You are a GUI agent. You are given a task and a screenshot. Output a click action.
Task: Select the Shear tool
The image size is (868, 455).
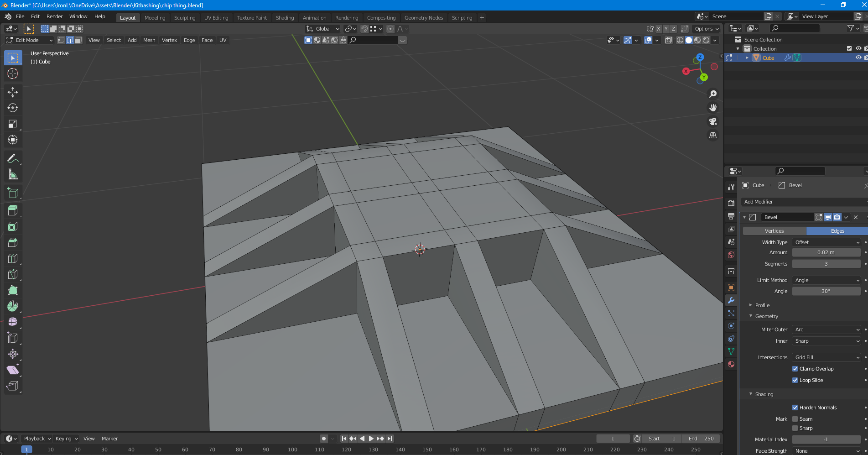pyautogui.click(x=13, y=370)
